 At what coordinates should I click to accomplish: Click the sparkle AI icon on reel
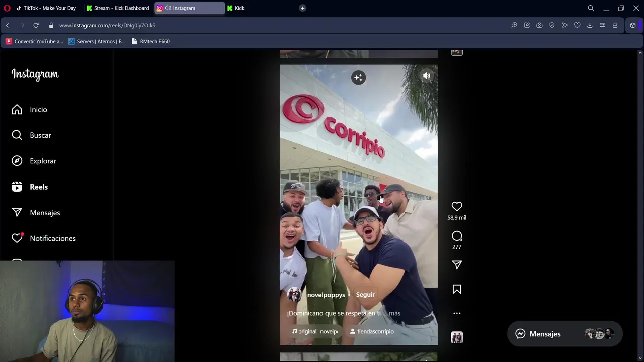click(x=358, y=78)
